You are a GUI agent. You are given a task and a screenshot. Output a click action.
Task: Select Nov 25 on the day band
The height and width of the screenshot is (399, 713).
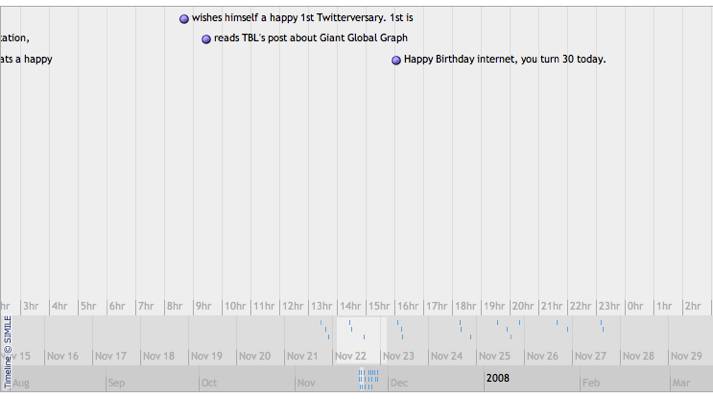tap(494, 356)
